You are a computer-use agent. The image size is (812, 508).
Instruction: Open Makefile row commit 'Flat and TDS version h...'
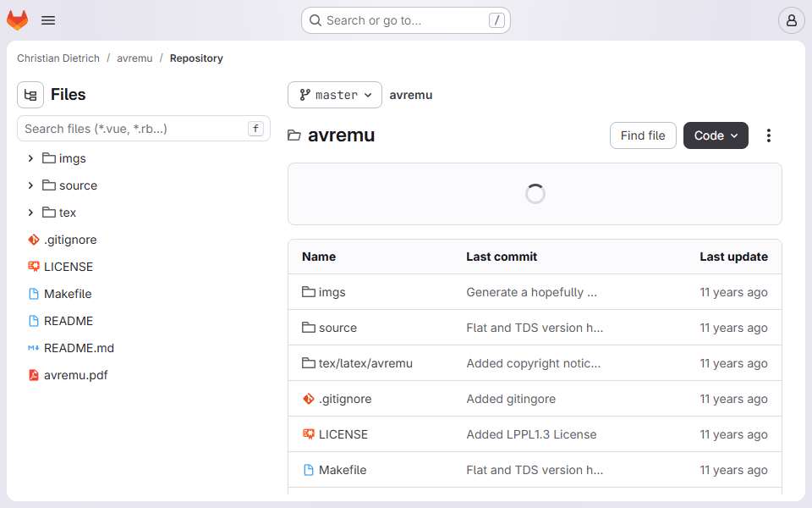pyautogui.click(x=535, y=470)
